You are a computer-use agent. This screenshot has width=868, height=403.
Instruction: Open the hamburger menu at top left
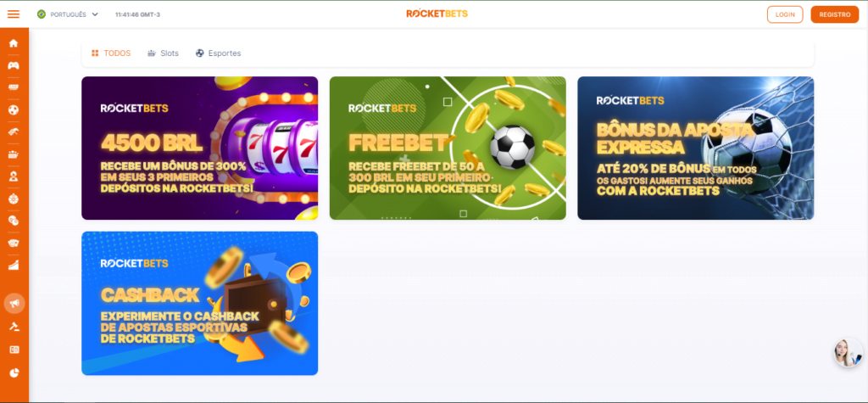pyautogui.click(x=14, y=14)
